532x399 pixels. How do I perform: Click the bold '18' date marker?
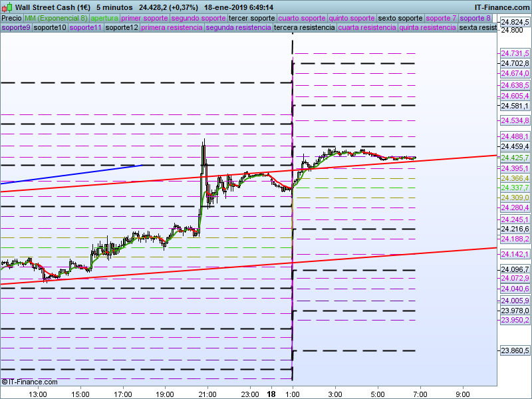coord(271,394)
